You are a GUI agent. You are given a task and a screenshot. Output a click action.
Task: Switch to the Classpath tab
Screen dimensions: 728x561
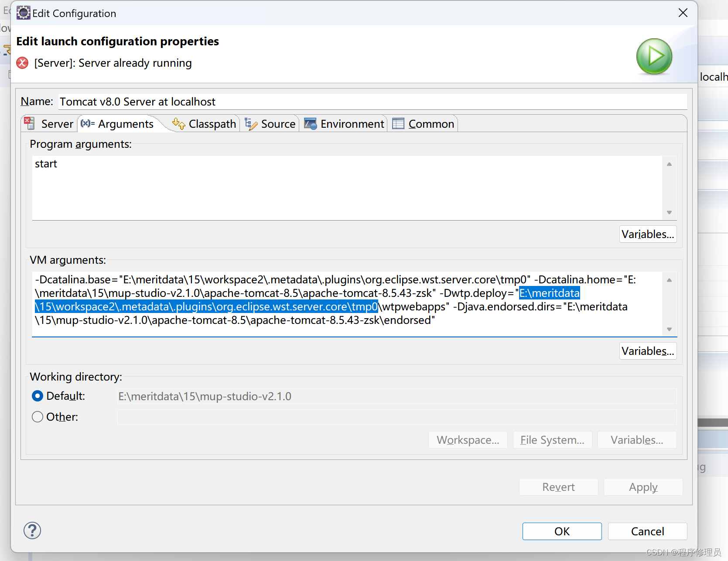tap(204, 124)
